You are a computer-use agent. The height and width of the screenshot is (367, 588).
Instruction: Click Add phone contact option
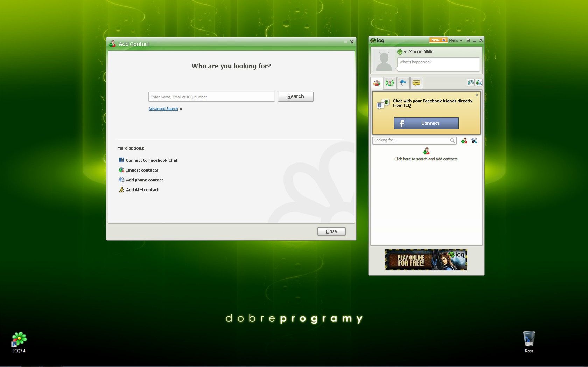pos(145,180)
